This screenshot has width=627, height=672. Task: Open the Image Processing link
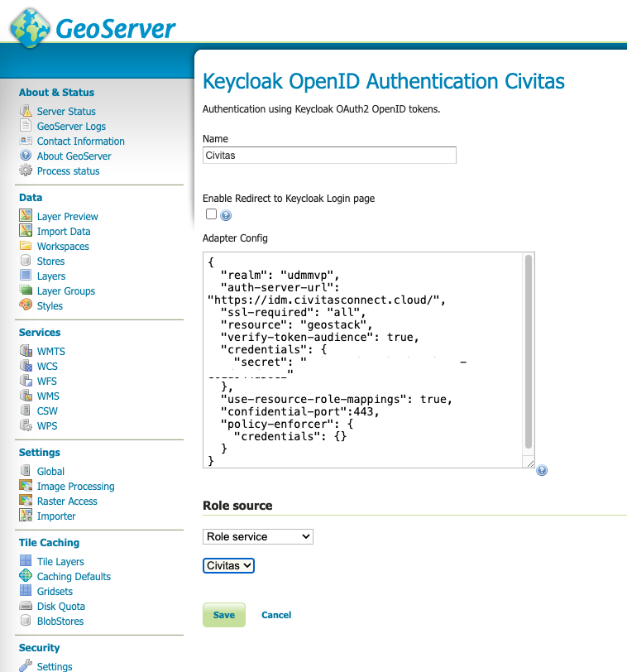click(x=76, y=487)
